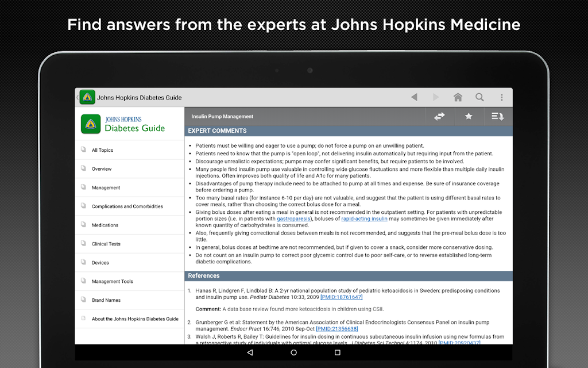Go to the Home screen icon
This screenshot has height=368, width=588.
[458, 97]
